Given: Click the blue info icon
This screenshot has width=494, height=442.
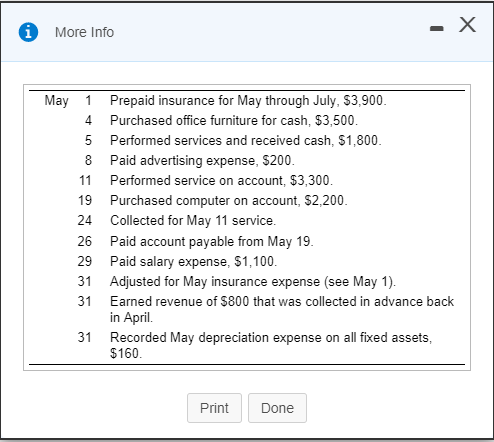Looking at the screenshot, I should click(28, 32).
